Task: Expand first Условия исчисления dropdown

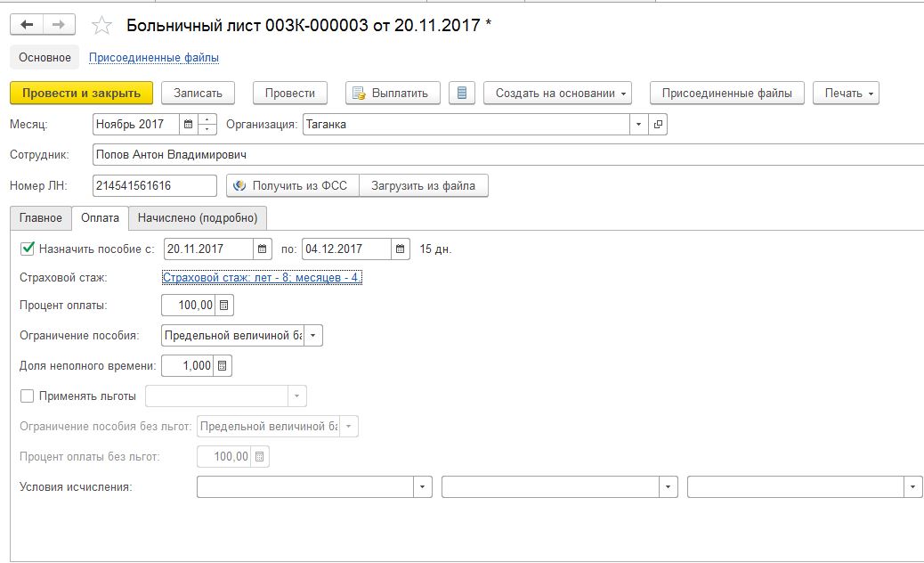Action: [423, 487]
